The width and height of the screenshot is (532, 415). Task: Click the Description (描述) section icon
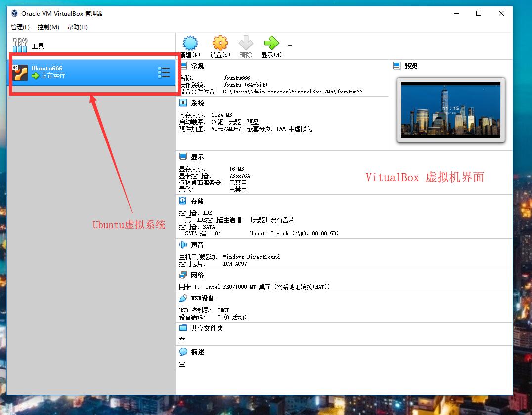[183, 352]
